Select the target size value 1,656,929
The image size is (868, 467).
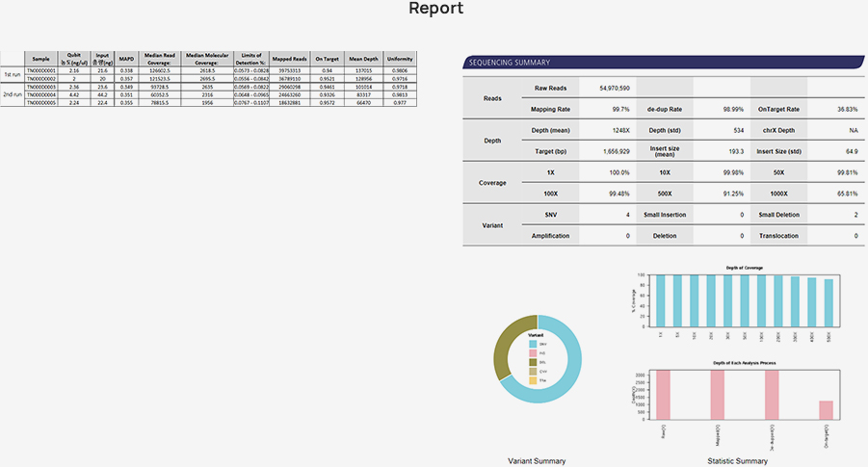point(617,151)
